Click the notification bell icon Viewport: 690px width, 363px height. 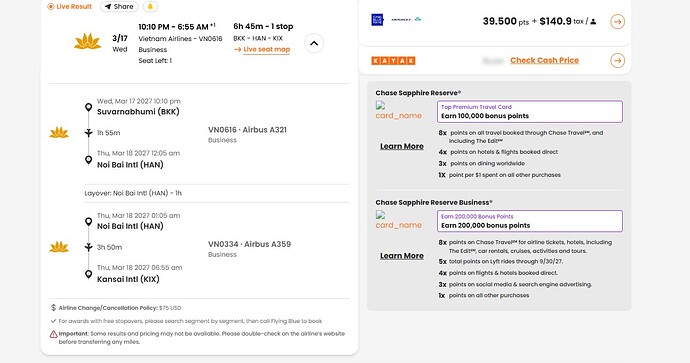click(x=150, y=7)
